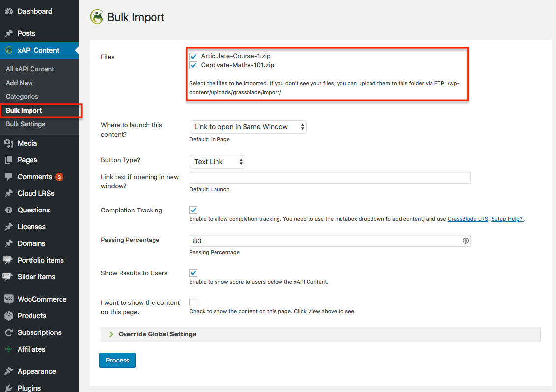Disable the Completion Tracking checkbox

(x=193, y=210)
